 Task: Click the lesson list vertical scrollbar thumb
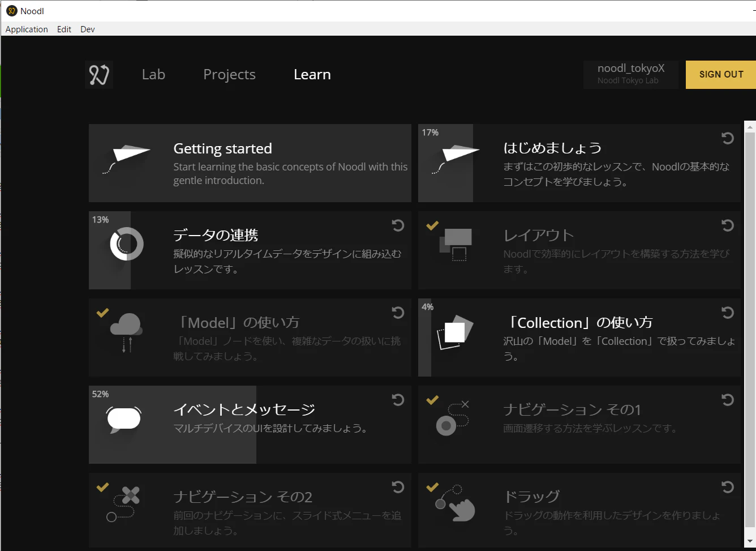pyautogui.click(x=750, y=328)
